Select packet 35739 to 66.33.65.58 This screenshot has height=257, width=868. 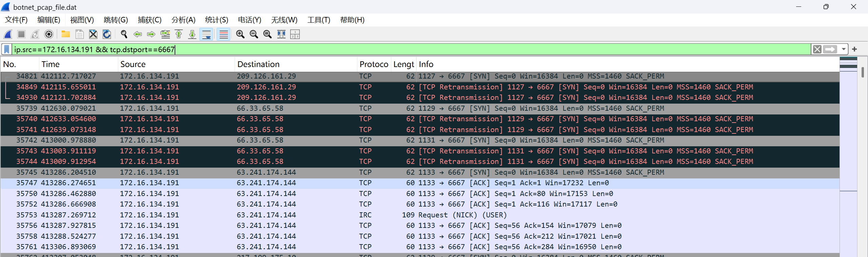(x=420, y=108)
